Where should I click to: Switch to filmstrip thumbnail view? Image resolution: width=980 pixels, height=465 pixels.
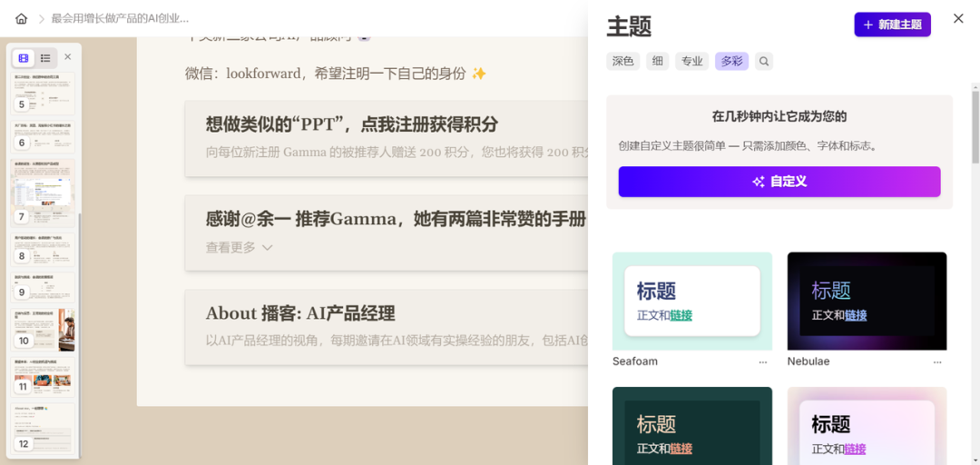pyautogui.click(x=24, y=57)
